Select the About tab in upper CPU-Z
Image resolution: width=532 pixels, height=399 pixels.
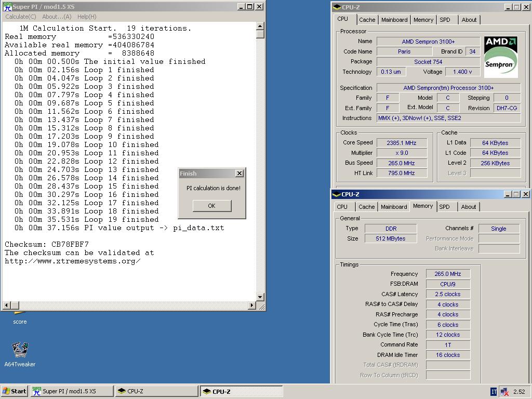point(469,20)
